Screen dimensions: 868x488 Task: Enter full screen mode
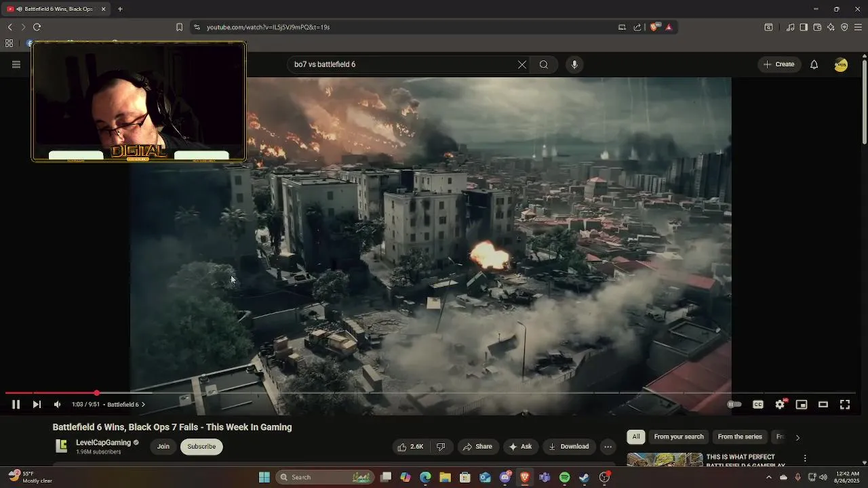point(845,405)
